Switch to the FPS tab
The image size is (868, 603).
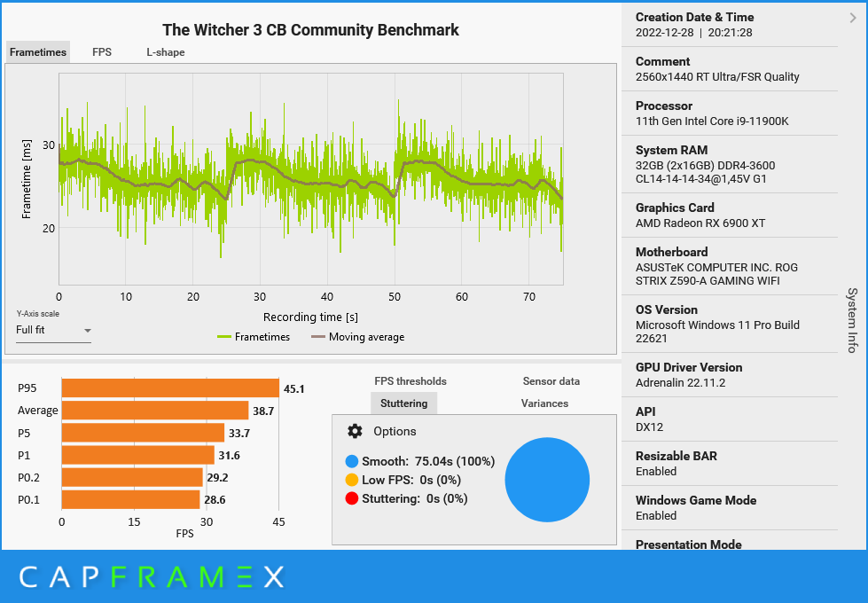pyautogui.click(x=101, y=52)
